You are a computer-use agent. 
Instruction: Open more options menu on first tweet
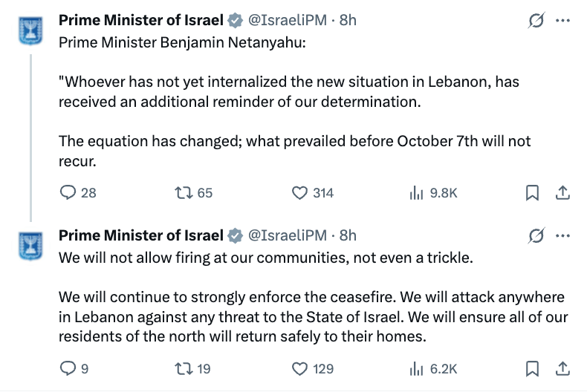pyautogui.click(x=562, y=21)
